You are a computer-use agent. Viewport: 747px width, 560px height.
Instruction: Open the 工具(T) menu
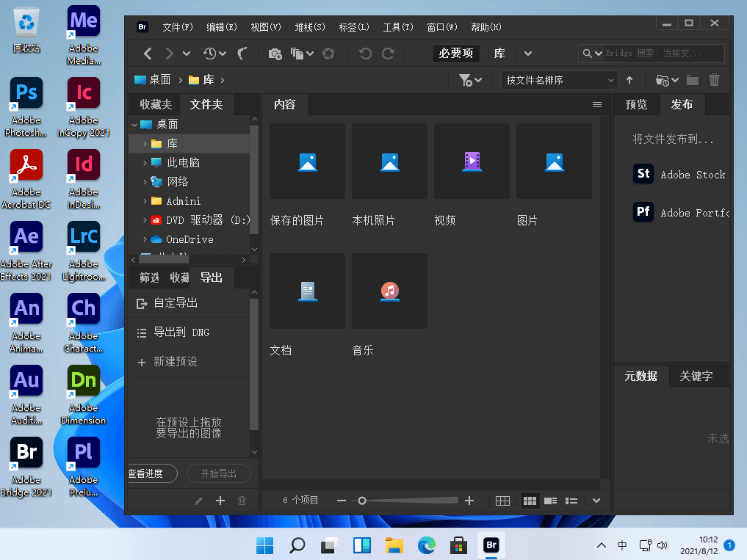pyautogui.click(x=398, y=27)
